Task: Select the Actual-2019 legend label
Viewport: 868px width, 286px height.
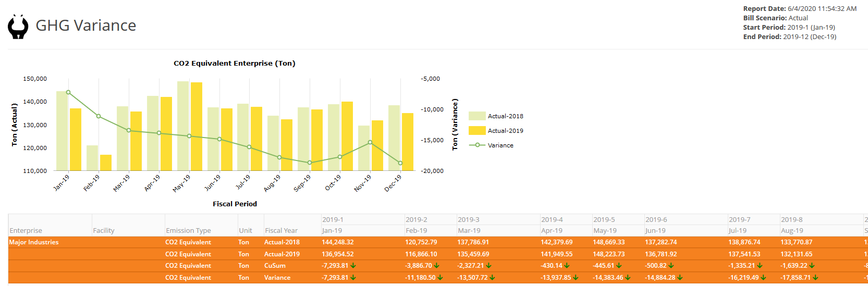Action: [x=505, y=131]
